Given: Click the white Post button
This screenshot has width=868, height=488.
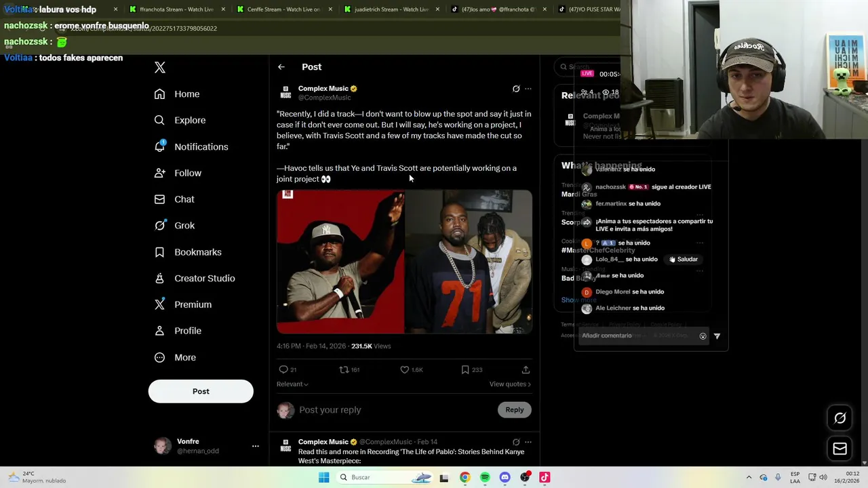Looking at the screenshot, I should pos(201,391).
